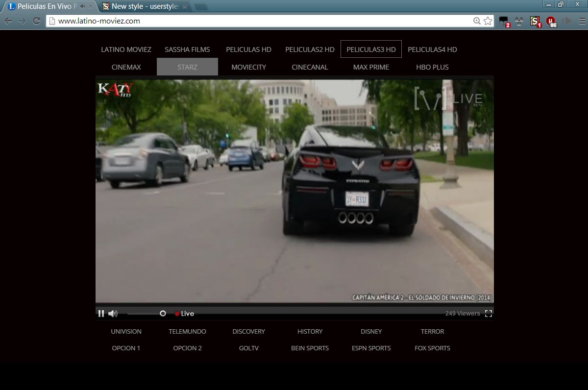
Task: Open the TELEMUNDO channel
Action: pyautogui.click(x=187, y=332)
